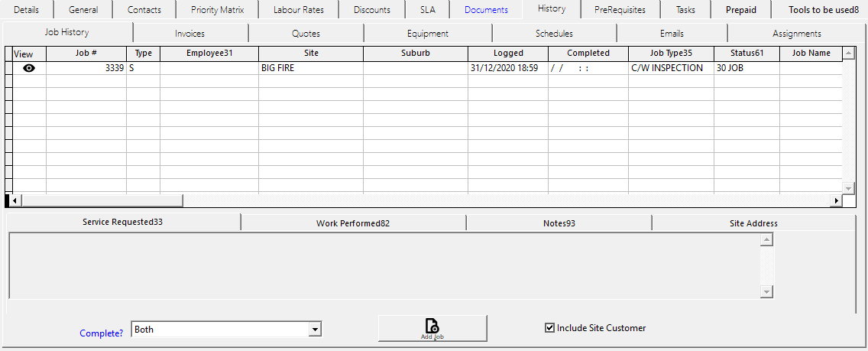The width and height of the screenshot is (868, 351).
Task: Open the Complete? dropdown showing Both
Action: pos(313,330)
